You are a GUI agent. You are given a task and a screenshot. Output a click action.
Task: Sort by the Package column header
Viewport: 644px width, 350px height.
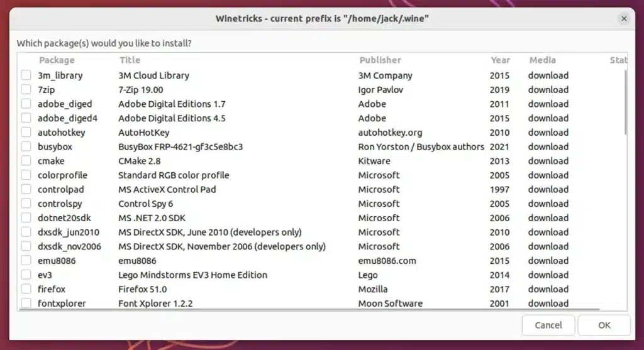click(x=57, y=60)
